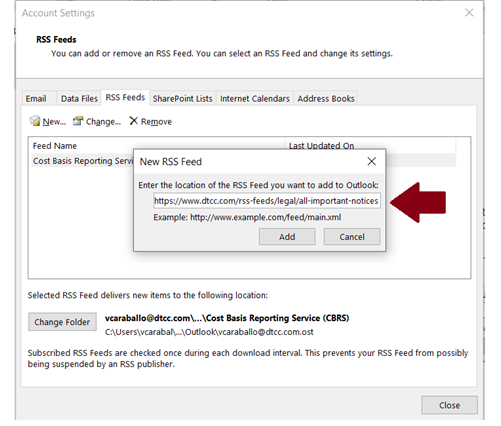Click the Add button
This screenshot has height=426, width=501.
pos(287,237)
